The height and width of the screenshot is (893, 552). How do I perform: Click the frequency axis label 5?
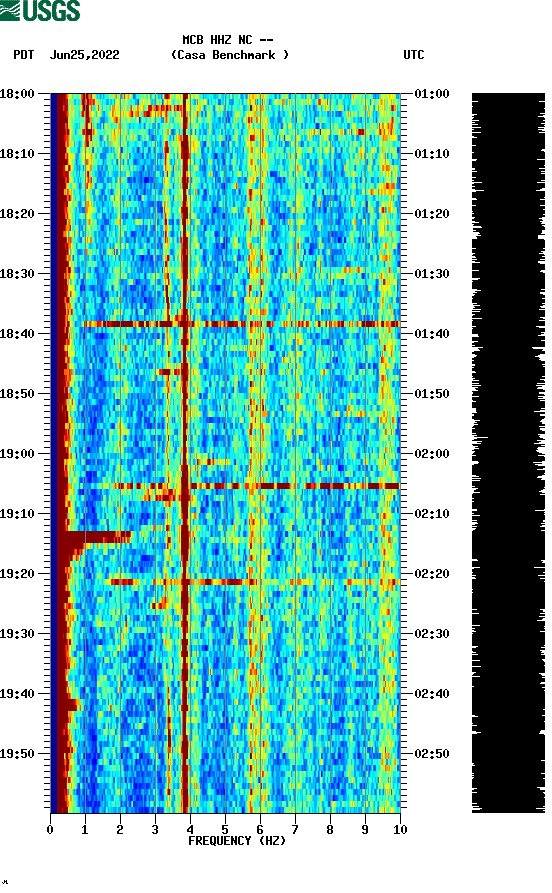(x=225, y=830)
